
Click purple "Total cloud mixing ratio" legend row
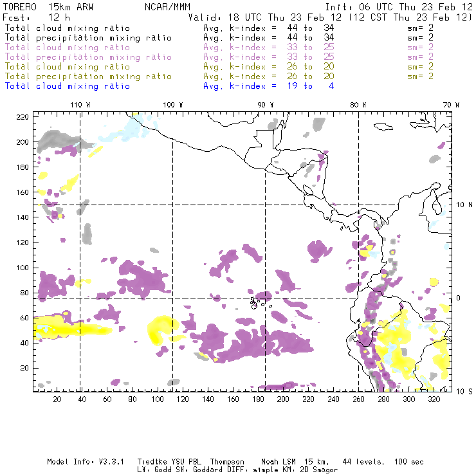point(68,48)
